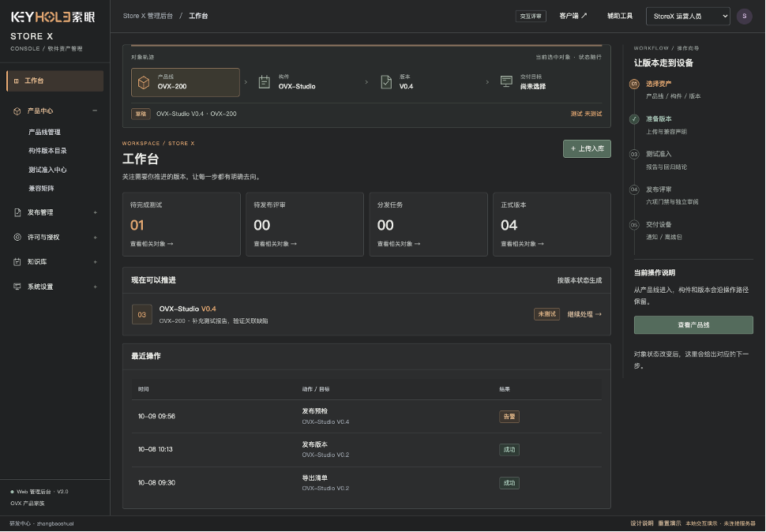This screenshot has width=766, height=532.
Task: Click the 03 badge on OVX-Studio V0.4 row
Action: click(x=141, y=315)
